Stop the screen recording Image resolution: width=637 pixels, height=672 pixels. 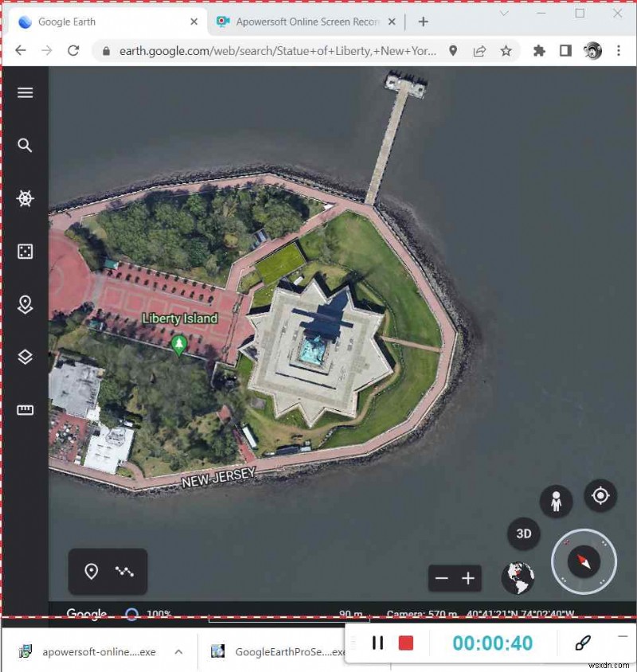click(x=407, y=643)
